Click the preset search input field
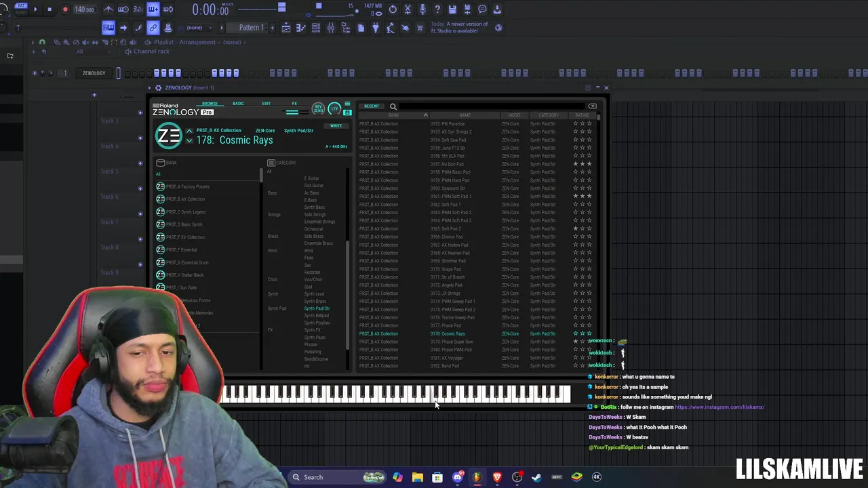This screenshot has width=868, height=488. 492,106
